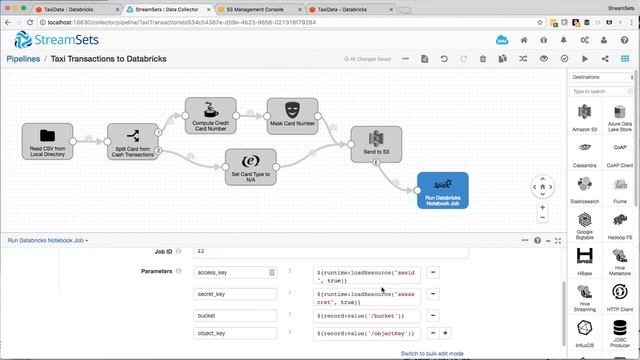Add CoAP Client destination
This screenshot has height=360, width=640.
click(x=620, y=154)
